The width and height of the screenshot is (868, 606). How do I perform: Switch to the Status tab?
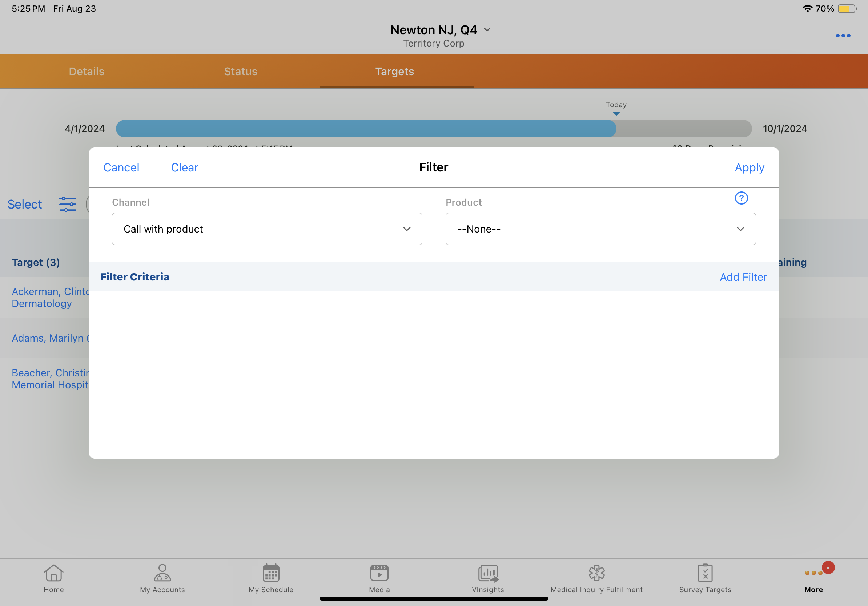pos(240,72)
